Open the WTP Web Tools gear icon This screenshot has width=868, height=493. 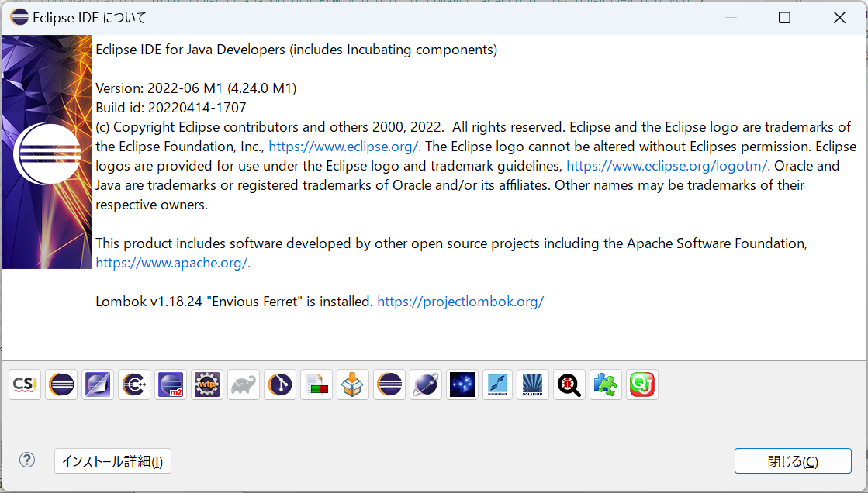tap(206, 384)
